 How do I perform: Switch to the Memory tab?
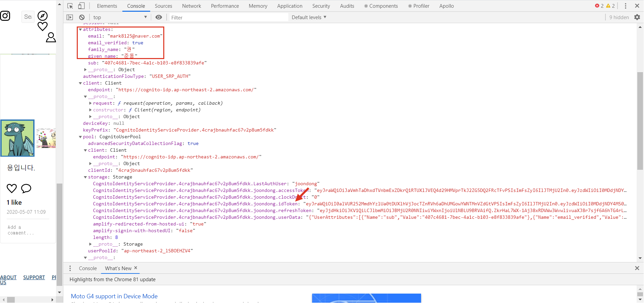pos(258,6)
